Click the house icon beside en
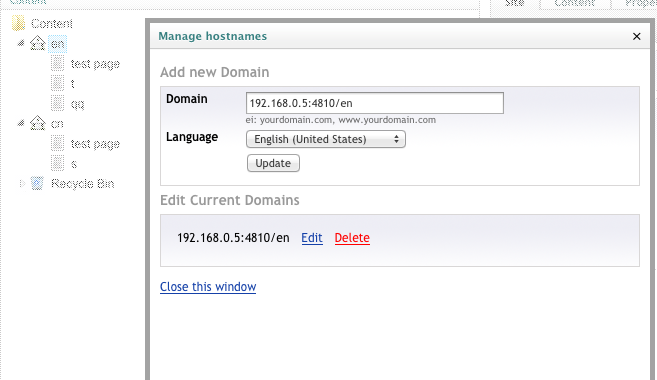This screenshot has width=657, height=380. coord(37,43)
